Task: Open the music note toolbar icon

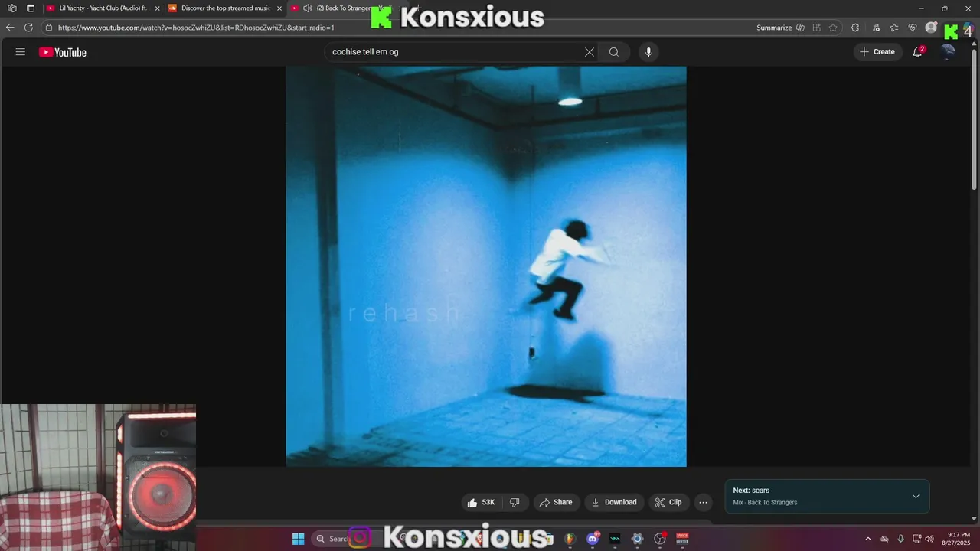Action: pyautogui.click(x=877, y=28)
